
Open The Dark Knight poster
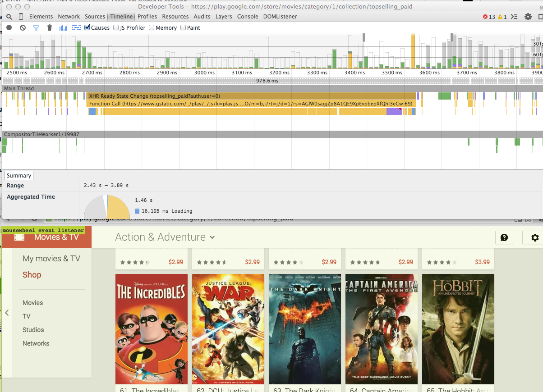[305, 329]
